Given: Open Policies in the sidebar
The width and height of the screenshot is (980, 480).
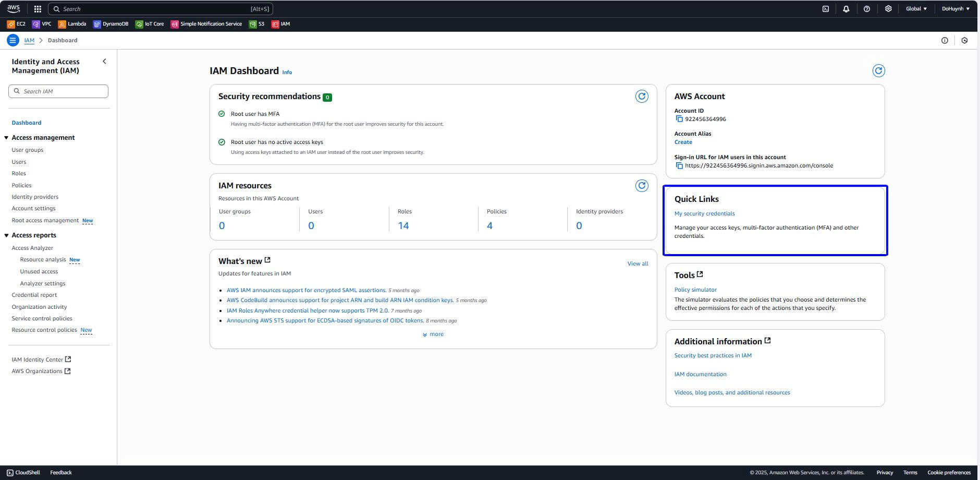Looking at the screenshot, I should tap(21, 185).
